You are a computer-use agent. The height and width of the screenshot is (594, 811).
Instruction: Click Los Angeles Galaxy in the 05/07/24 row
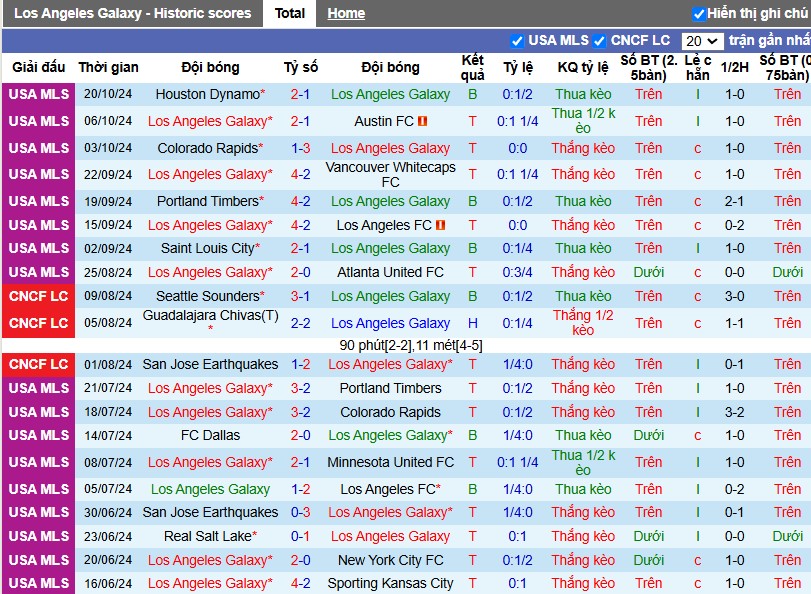tap(211, 489)
